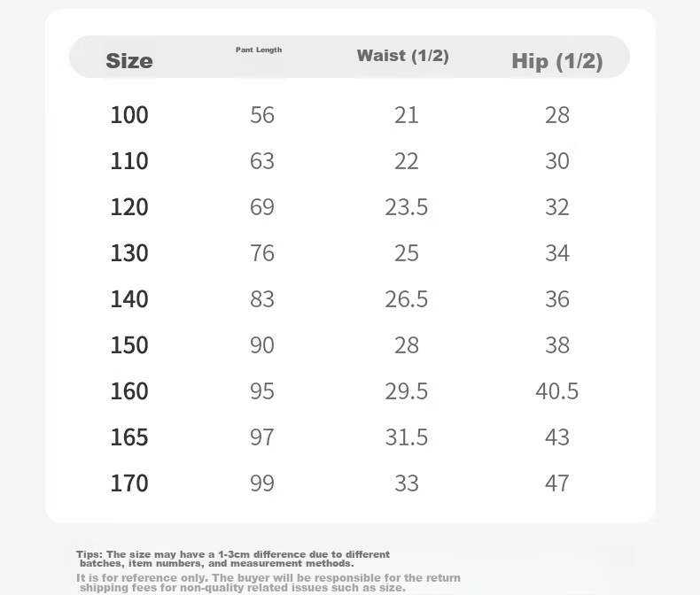Select size 170 row label
Viewport: 700px width, 595px height.
(x=129, y=483)
